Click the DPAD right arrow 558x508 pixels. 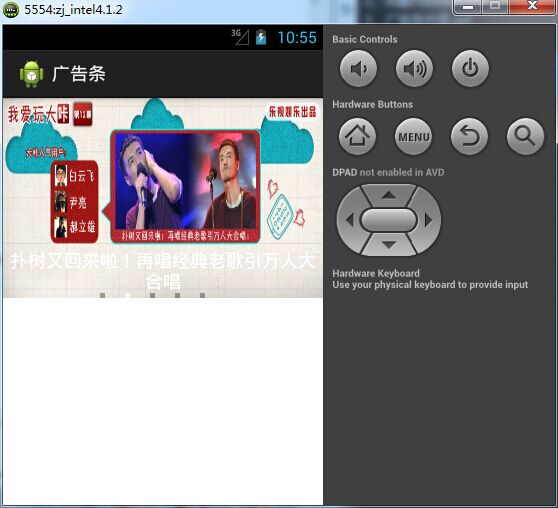428,220
